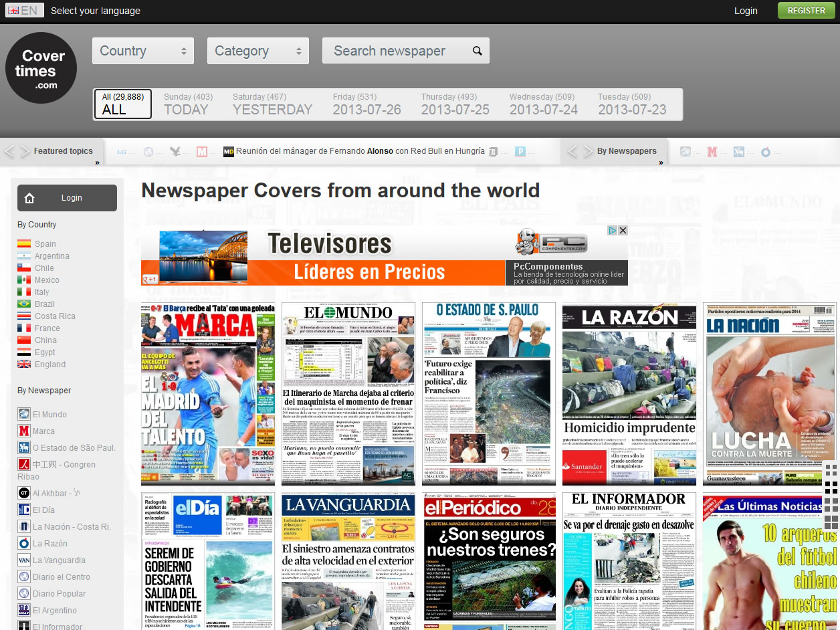Viewport: 840px width, 630px height.
Task: Select the Chile flag icon
Action: pyautogui.click(x=24, y=268)
